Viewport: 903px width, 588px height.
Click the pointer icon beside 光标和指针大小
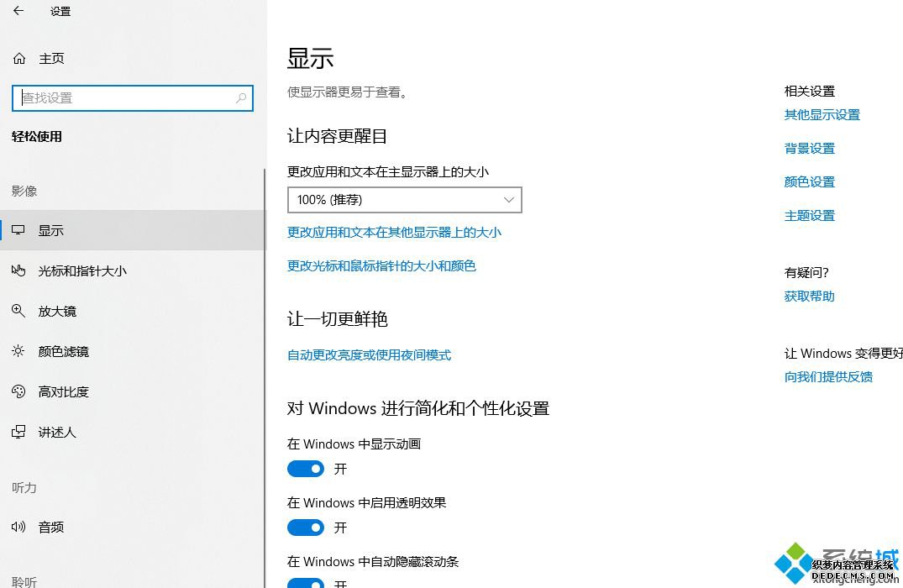point(18,270)
